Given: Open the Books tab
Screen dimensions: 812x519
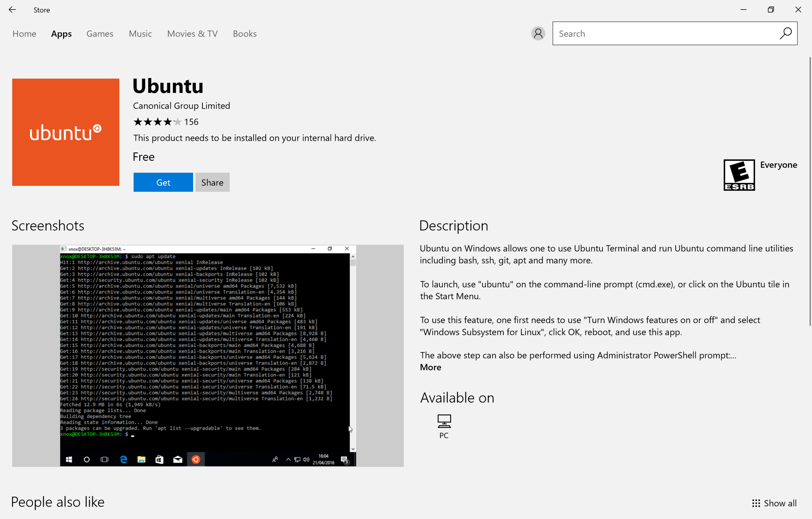Looking at the screenshot, I should pyautogui.click(x=245, y=34).
